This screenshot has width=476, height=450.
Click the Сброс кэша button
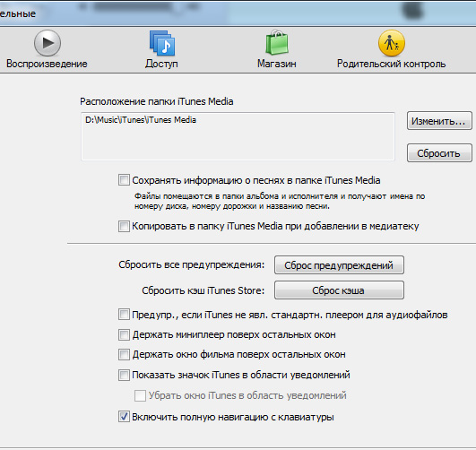click(339, 290)
